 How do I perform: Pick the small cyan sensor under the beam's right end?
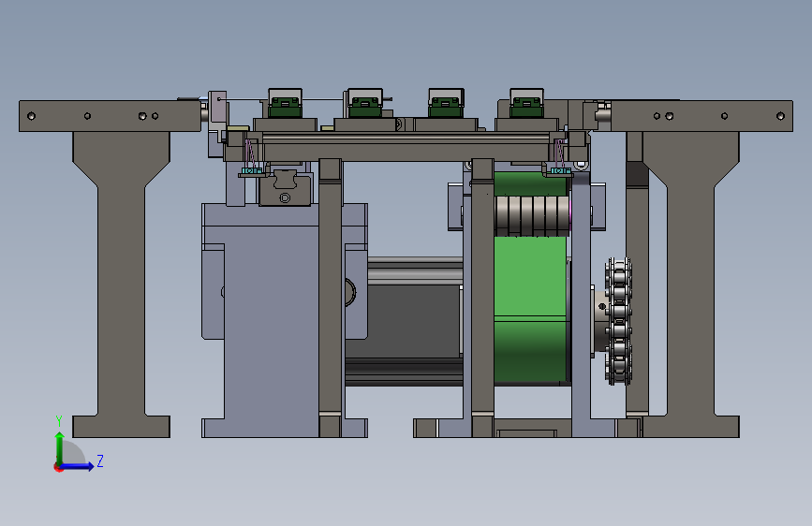tap(560, 170)
